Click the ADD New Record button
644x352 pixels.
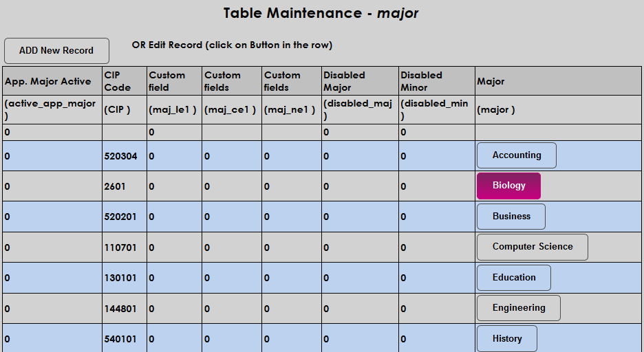pyautogui.click(x=56, y=51)
